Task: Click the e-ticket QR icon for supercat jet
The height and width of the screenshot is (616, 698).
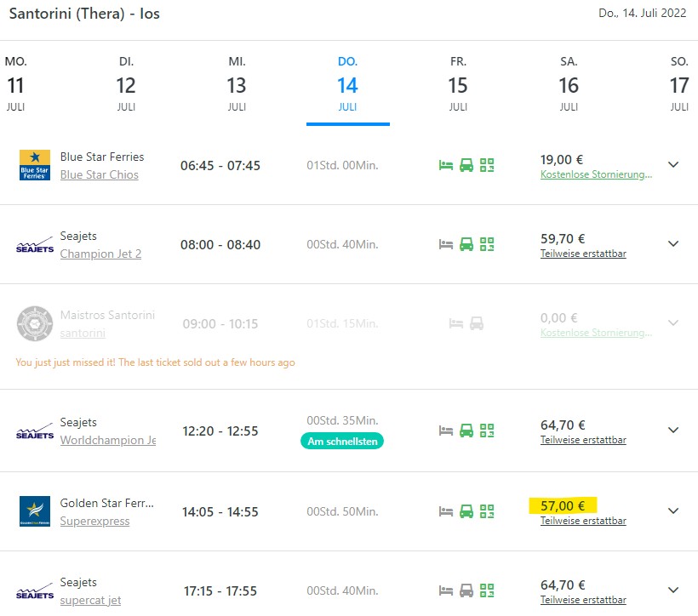Action: click(487, 590)
